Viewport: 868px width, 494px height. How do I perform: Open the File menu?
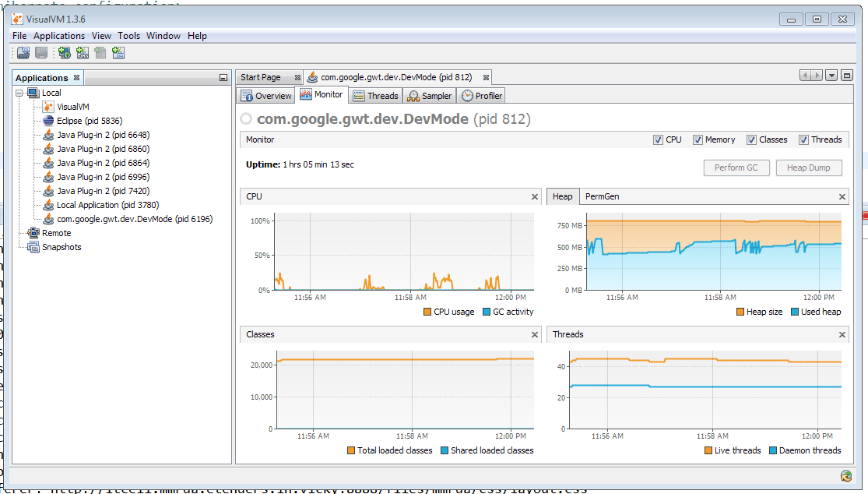[x=19, y=35]
